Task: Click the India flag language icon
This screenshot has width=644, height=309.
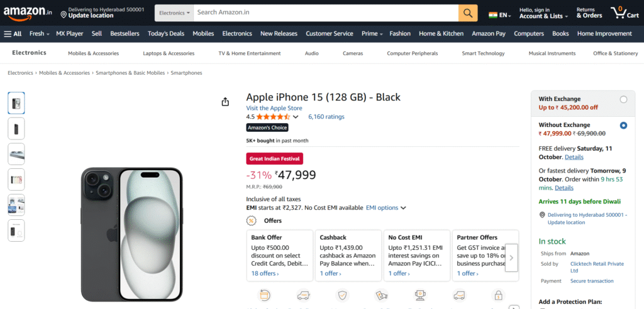Action: click(x=492, y=14)
